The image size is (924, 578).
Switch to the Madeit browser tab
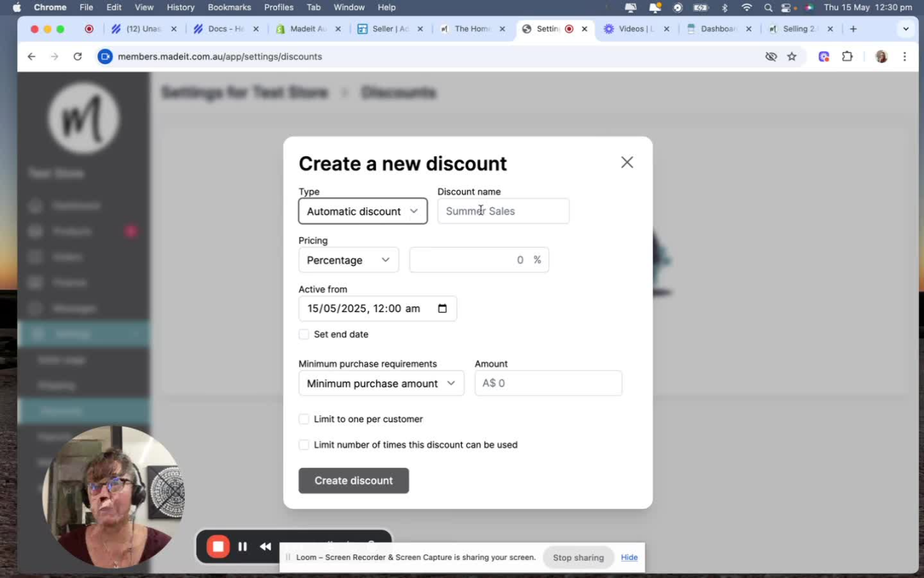(x=306, y=30)
